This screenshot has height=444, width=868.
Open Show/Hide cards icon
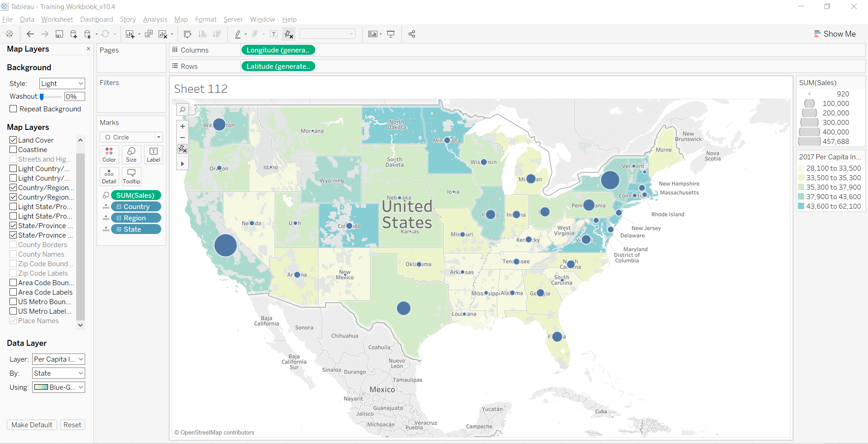(373, 34)
